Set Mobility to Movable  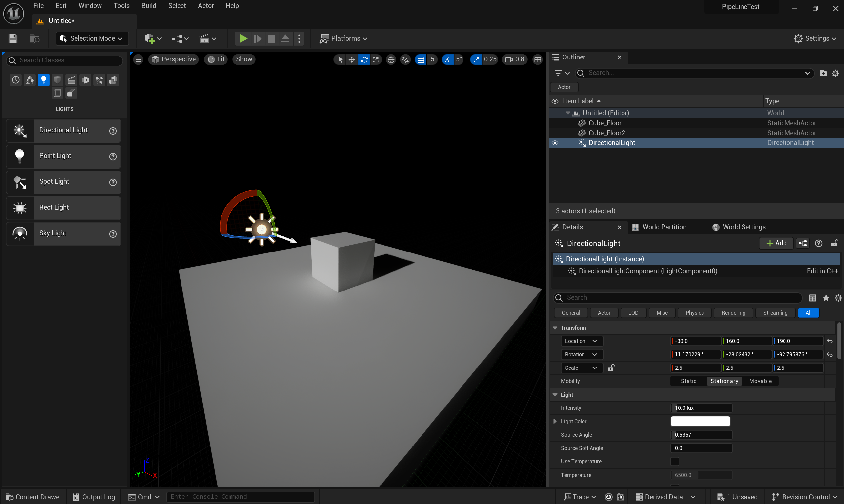tap(760, 381)
